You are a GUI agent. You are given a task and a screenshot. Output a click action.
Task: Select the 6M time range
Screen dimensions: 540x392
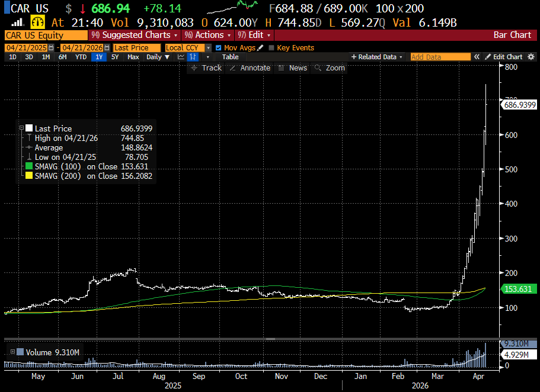[x=62, y=57]
